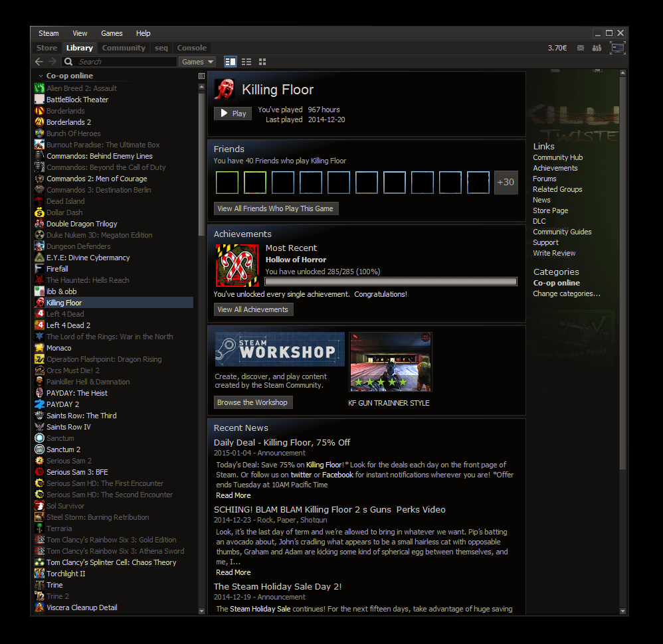Switch to grid view layout icon
This screenshot has width=663, height=644.
coord(262,62)
